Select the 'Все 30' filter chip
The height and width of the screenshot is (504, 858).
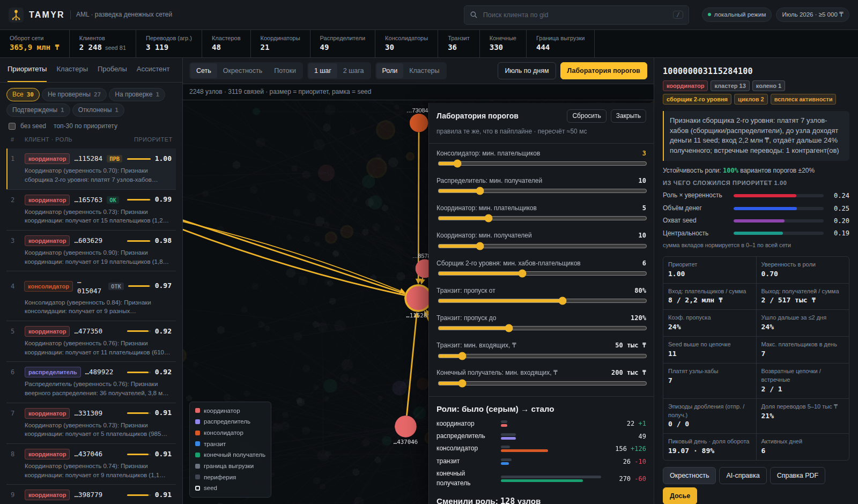23,94
